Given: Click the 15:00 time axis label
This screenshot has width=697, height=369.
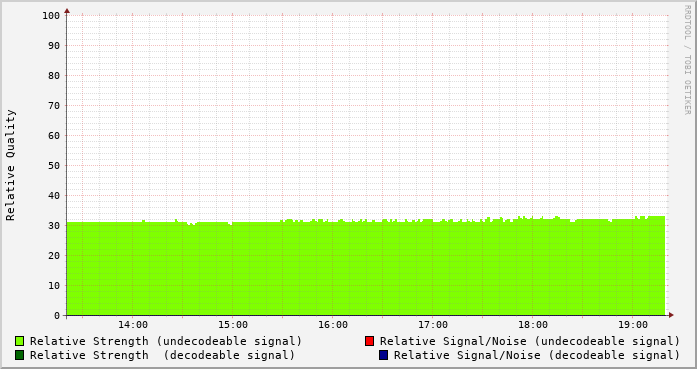Looking at the screenshot, I should click(233, 325).
